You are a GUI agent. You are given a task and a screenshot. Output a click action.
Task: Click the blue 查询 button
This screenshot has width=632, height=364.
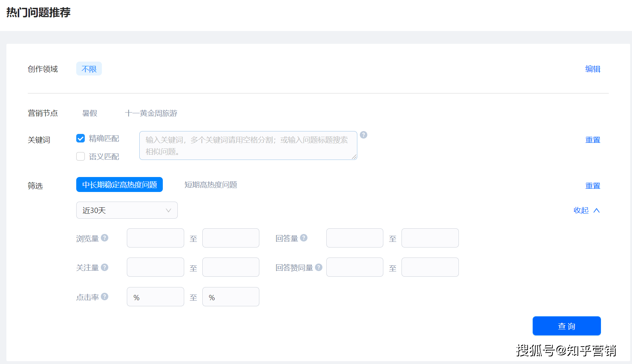pos(566,326)
